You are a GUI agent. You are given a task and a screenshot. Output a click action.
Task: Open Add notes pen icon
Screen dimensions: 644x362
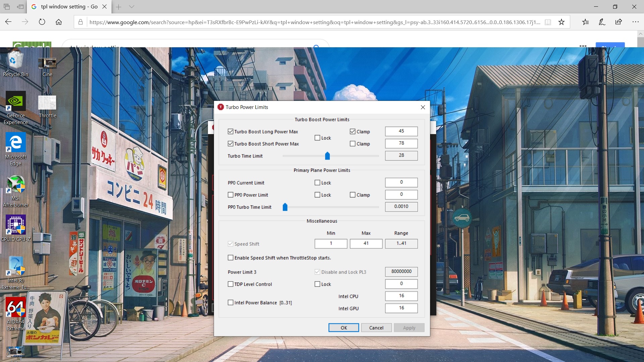[x=602, y=22]
